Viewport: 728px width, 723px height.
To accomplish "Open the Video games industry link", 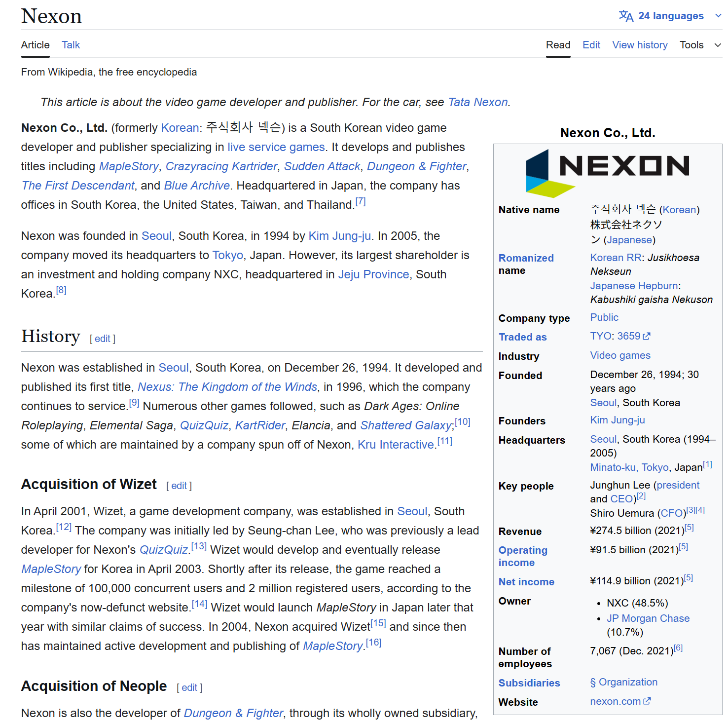I will click(620, 355).
